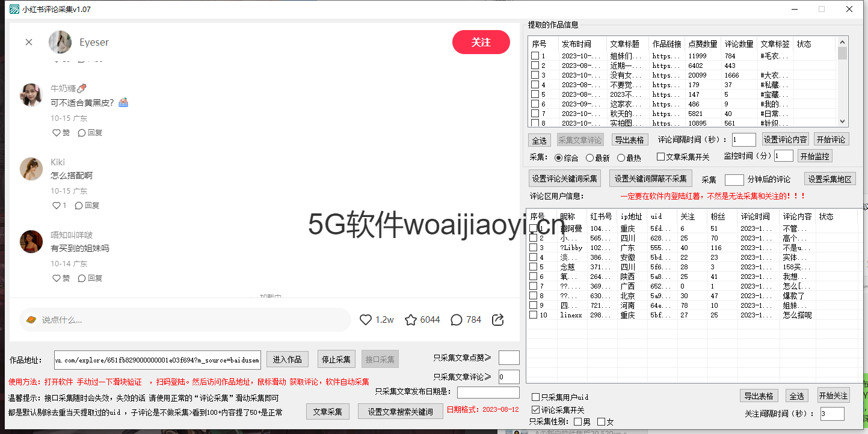Click the 开始监控 button

pyautogui.click(x=814, y=156)
